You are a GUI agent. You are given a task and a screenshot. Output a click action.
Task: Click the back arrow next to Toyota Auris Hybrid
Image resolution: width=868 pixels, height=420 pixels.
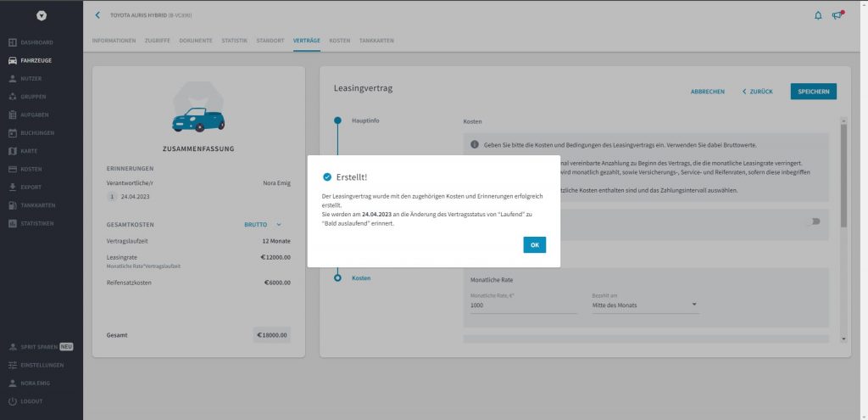[97, 15]
